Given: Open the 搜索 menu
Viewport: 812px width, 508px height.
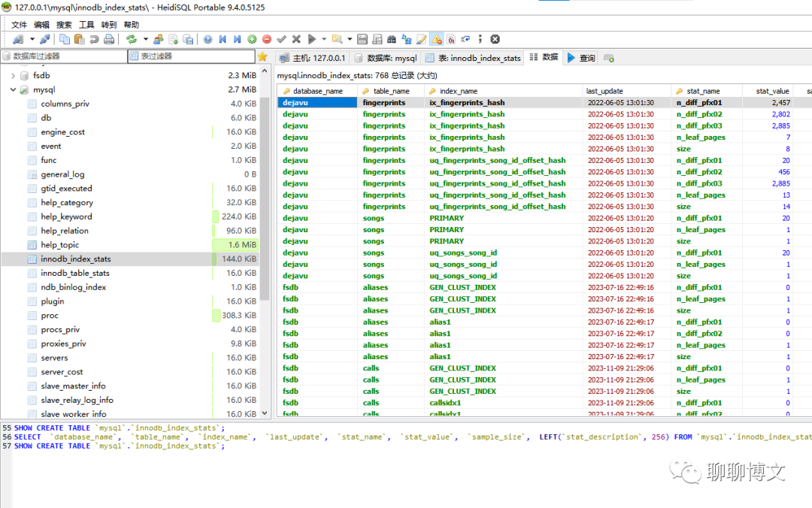Looking at the screenshot, I should (64, 25).
